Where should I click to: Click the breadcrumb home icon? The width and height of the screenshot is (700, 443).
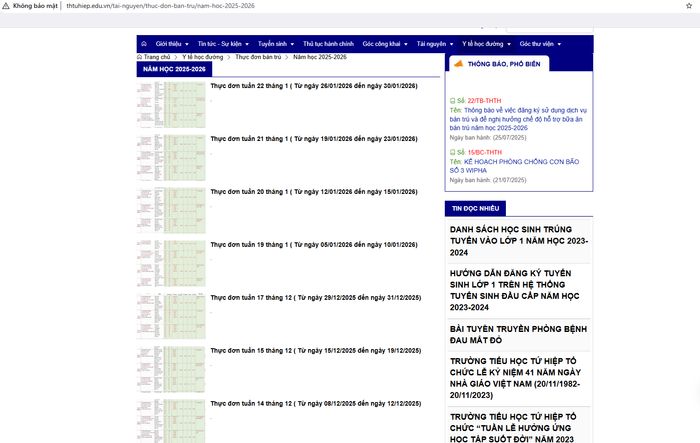pyautogui.click(x=139, y=57)
